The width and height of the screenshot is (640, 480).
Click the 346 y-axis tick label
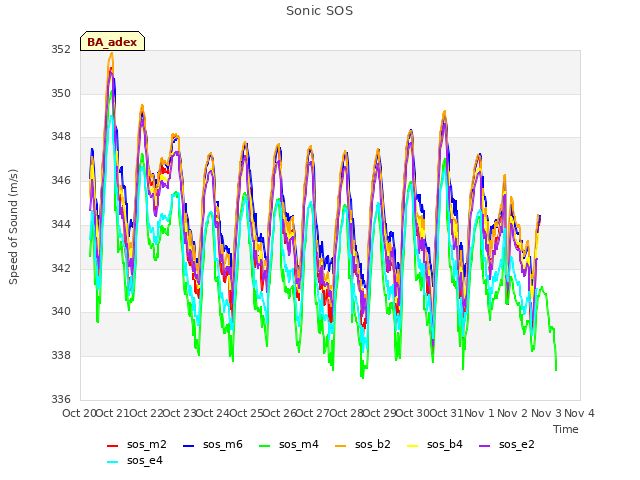(61, 180)
